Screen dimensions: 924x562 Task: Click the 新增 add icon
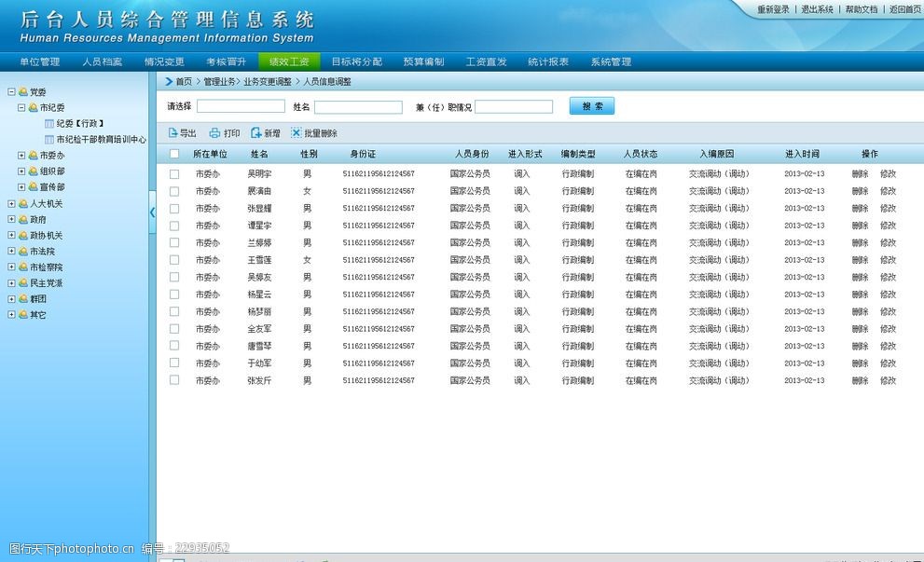256,133
